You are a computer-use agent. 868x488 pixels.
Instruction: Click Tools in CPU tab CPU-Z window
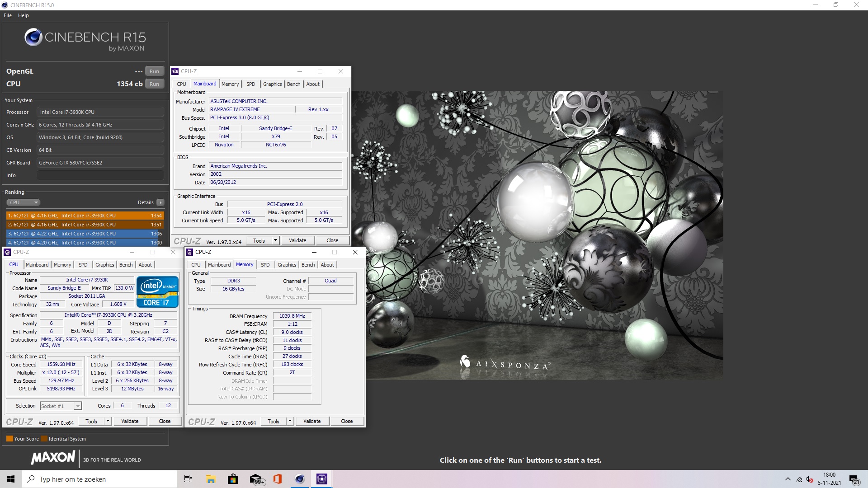[x=91, y=421]
